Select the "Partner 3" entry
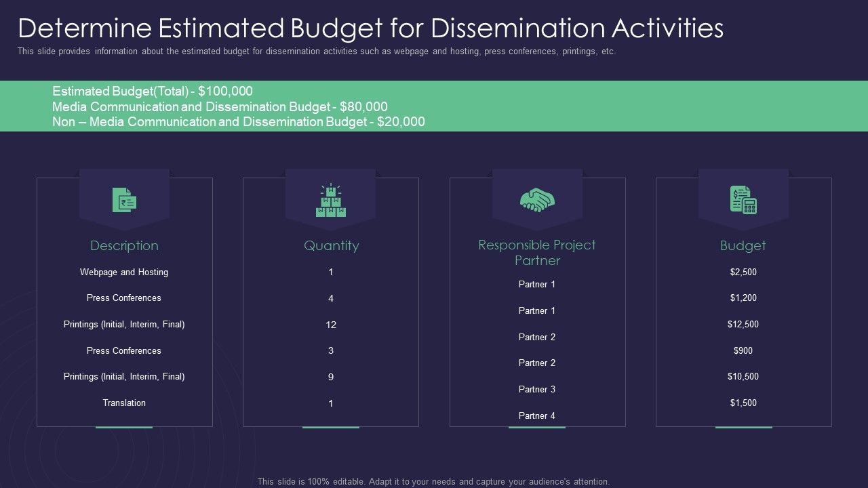 point(537,389)
